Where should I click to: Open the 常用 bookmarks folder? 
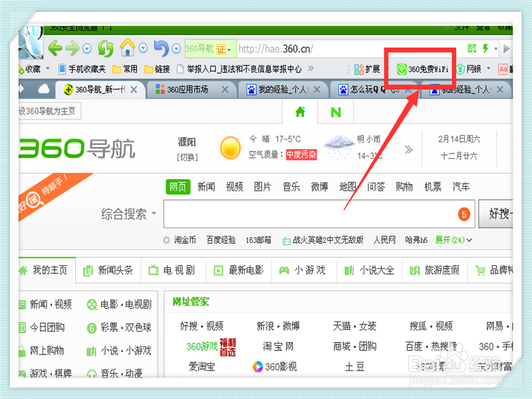125,69
